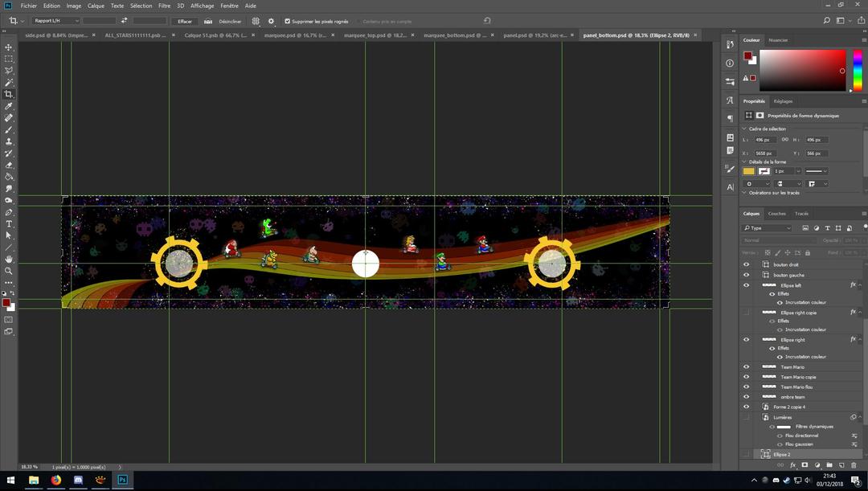Open the stroke line style dropdown
Viewport: 868px width, 491px height.
[816, 171]
